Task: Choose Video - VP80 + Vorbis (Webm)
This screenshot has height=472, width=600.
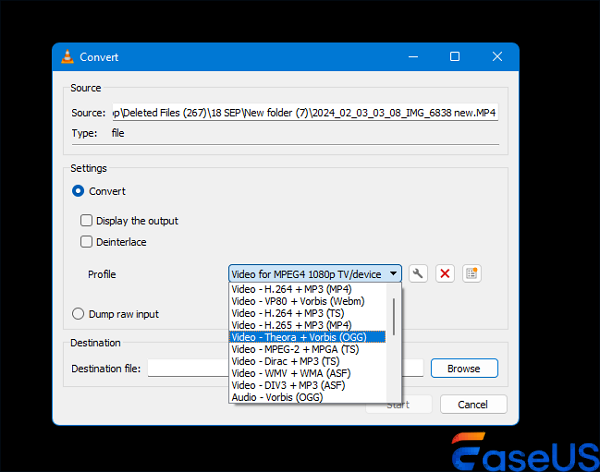Action: (307, 301)
